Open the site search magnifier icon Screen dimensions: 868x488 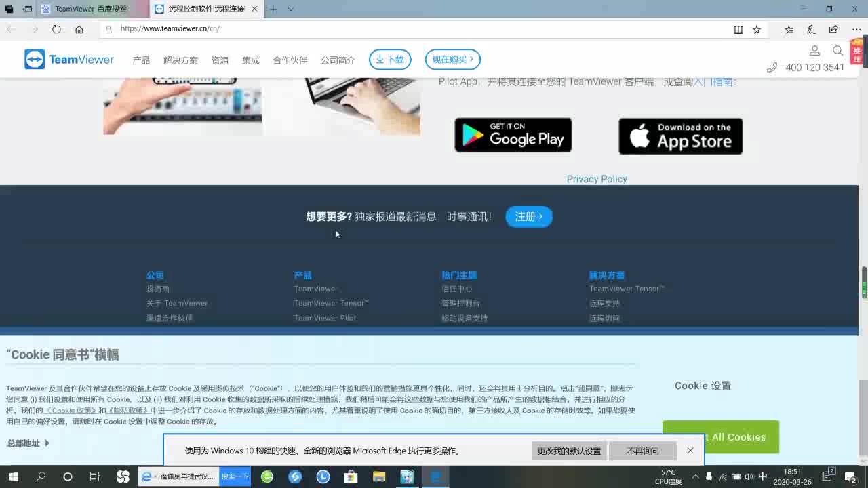click(838, 51)
